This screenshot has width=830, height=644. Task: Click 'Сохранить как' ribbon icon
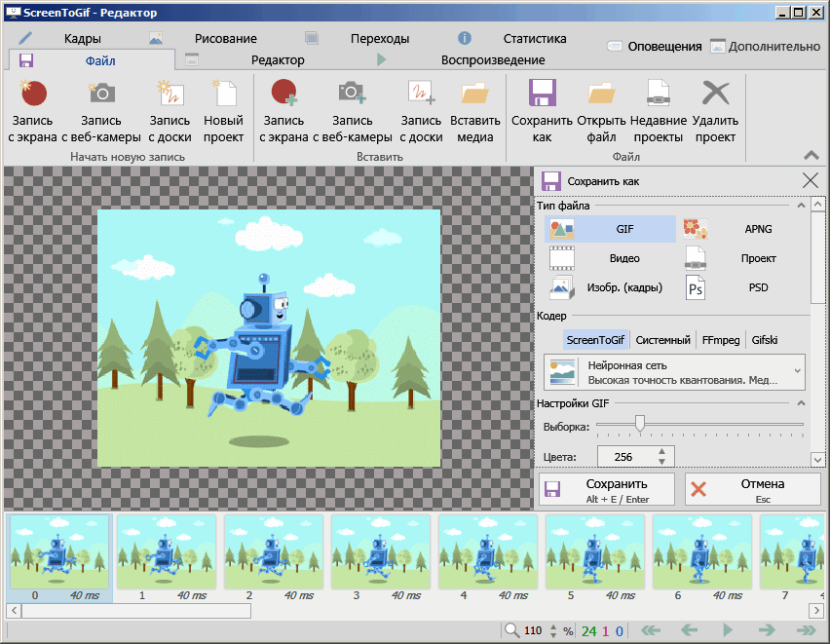(x=542, y=93)
